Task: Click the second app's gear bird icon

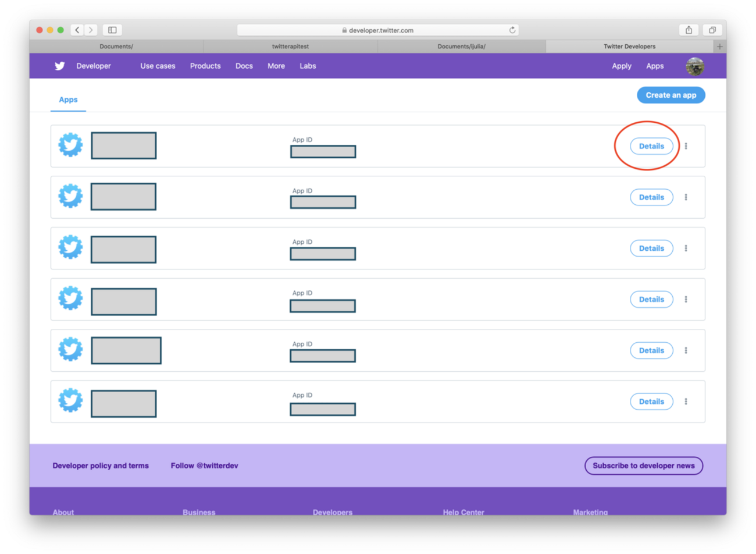Action: point(70,196)
